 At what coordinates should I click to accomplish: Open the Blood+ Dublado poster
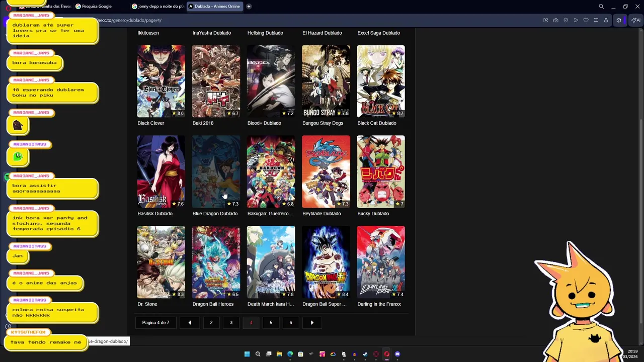coord(271,81)
